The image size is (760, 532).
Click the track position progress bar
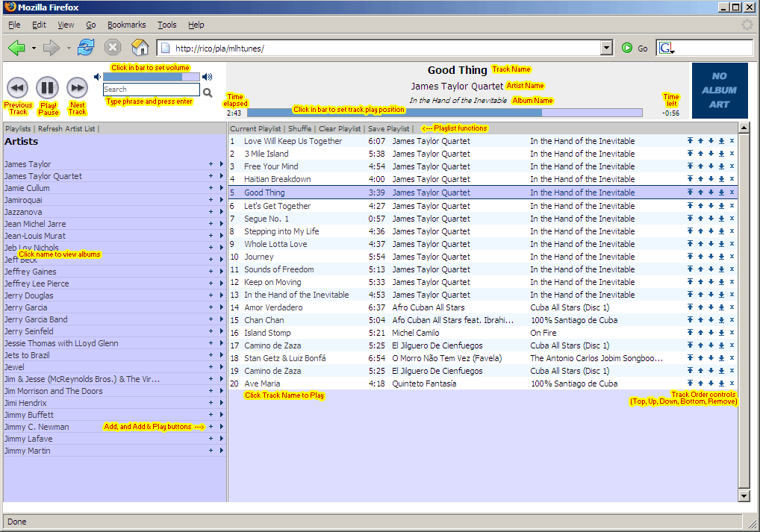point(444,113)
